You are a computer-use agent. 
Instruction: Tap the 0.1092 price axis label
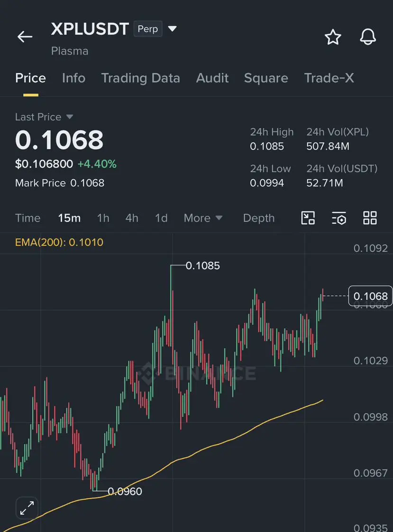[371, 248]
